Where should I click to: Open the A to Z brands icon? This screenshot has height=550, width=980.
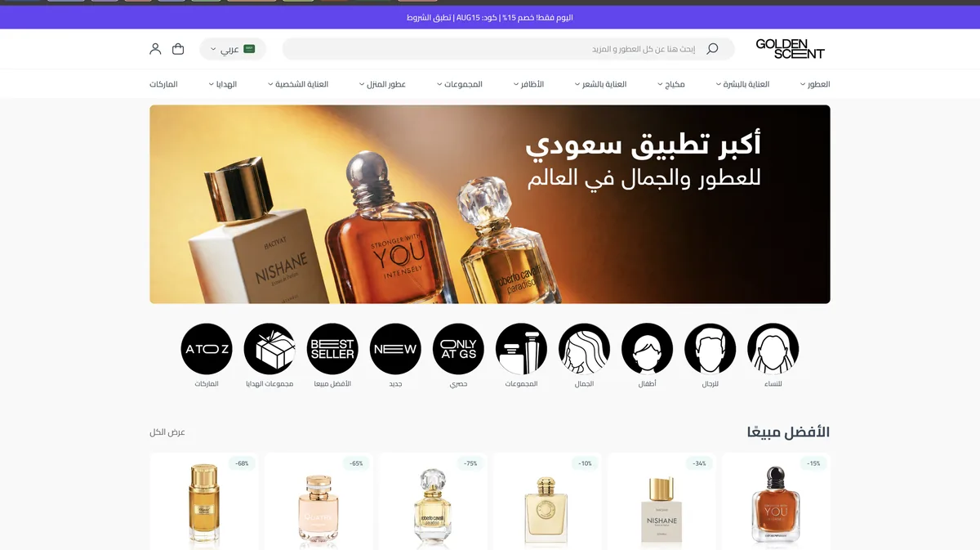pos(207,349)
